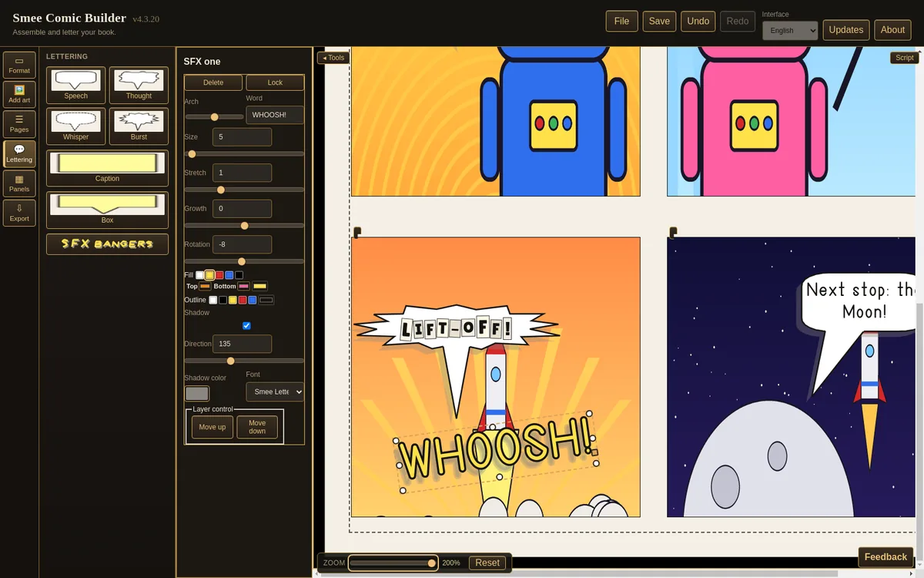Delete the SFX one element
Viewport: 924px width, 578px height.
[213, 82]
